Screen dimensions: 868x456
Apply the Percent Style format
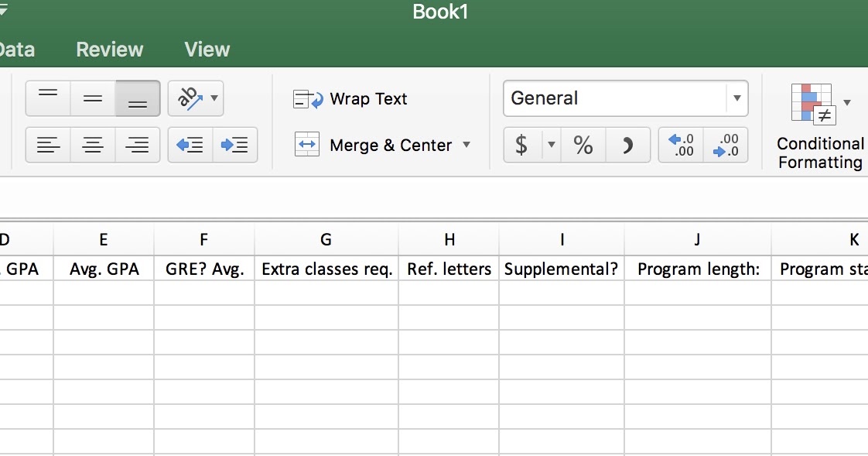click(583, 145)
